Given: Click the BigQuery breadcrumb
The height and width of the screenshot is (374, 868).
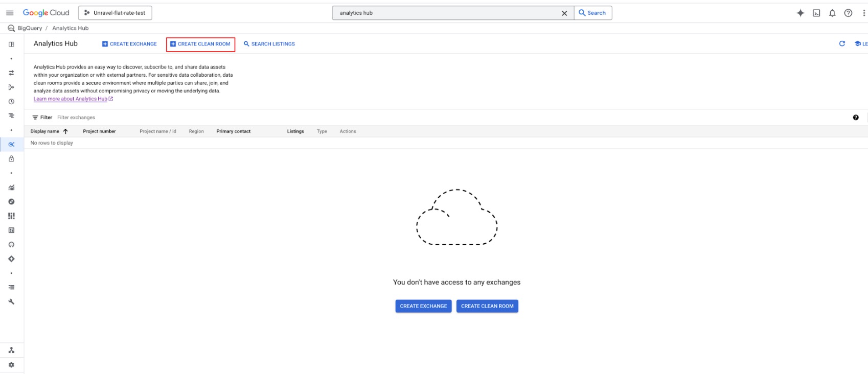Looking at the screenshot, I should (x=30, y=28).
